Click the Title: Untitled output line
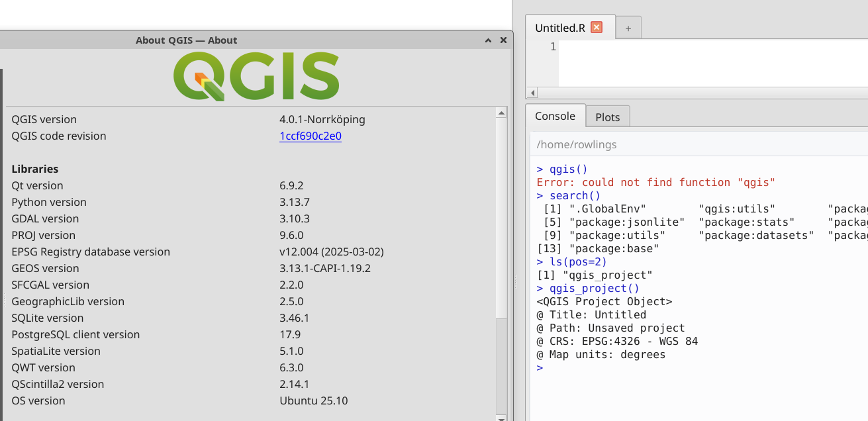The width and height of the screenshot is (868, 421). pos(591,315)
